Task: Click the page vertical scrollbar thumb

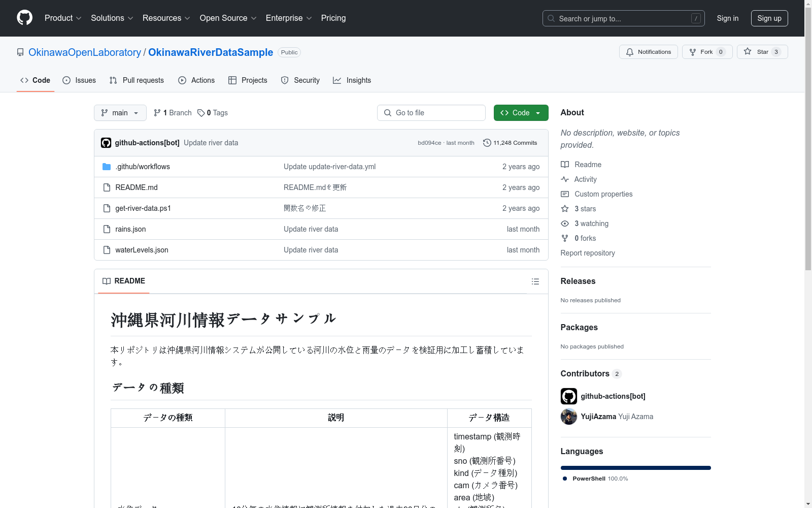Action: click(x=808, y=138)
